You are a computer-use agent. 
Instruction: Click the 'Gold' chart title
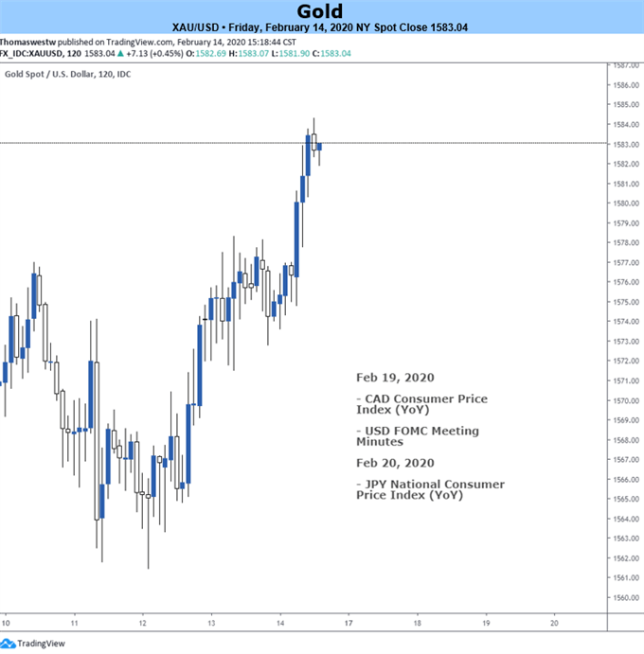(x=320, y=10)
